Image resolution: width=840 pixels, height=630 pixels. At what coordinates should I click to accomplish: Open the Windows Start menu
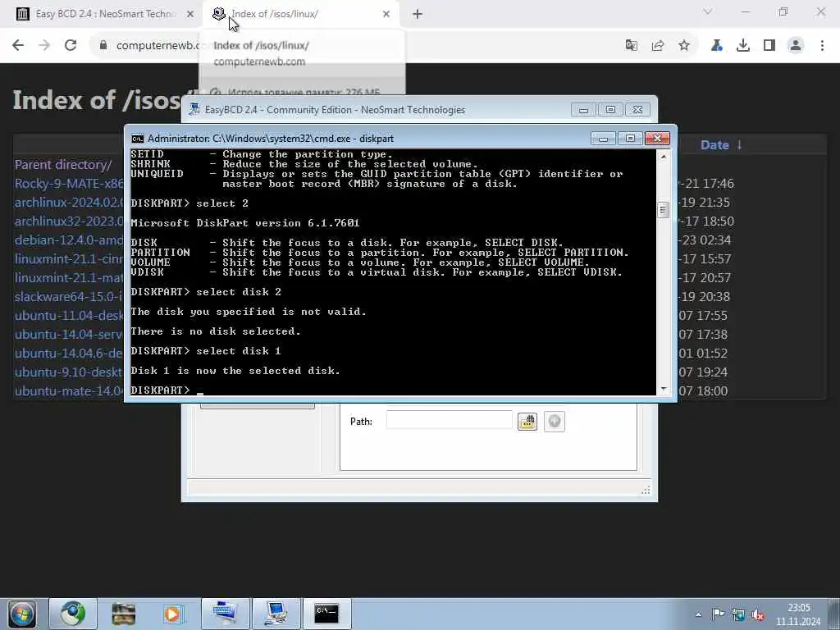[22, 614]
